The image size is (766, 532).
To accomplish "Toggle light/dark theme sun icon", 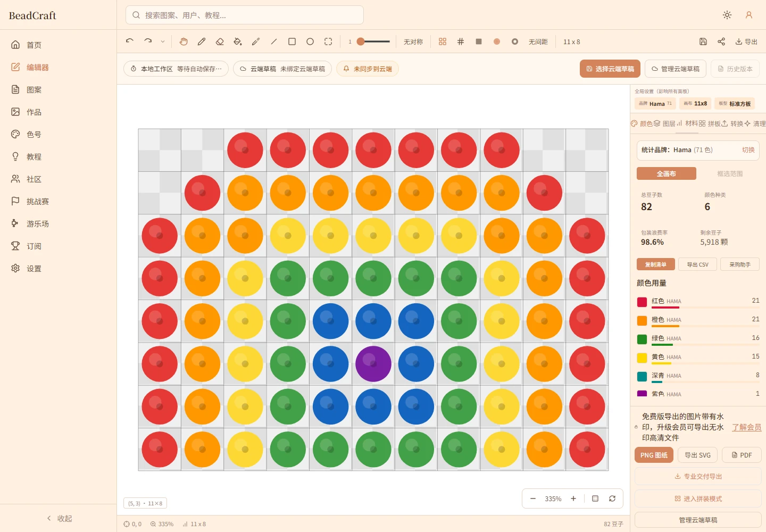I will (727, 15).
